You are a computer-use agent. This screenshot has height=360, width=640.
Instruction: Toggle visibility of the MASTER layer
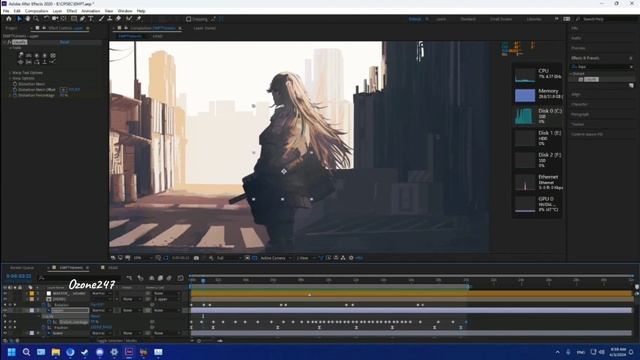click(x=5, y=293)
